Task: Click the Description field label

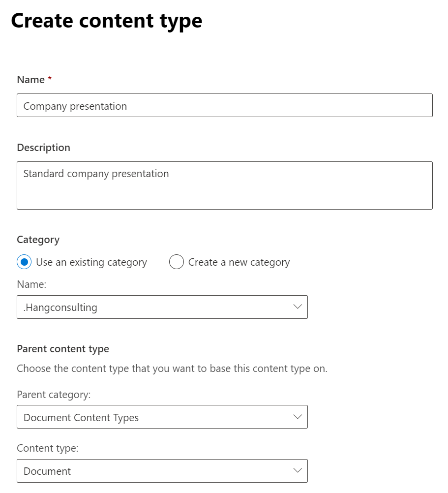Action: click(44, 148)
